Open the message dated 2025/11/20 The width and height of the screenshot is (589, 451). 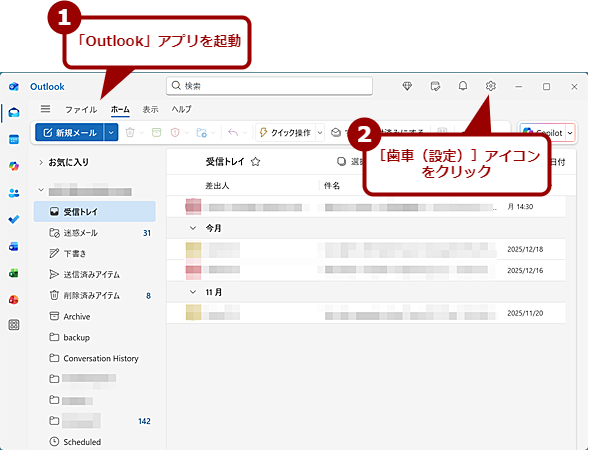pos(366,313)
